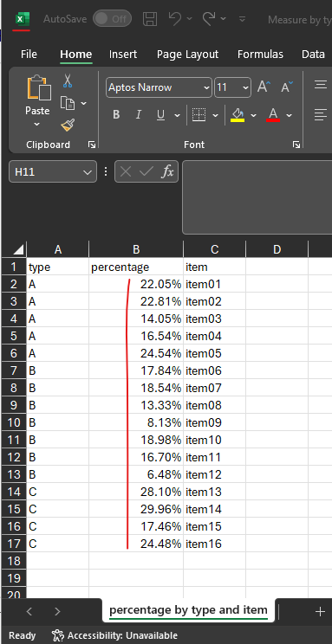Click the formula bar Cancel X icon

[126, 171]
